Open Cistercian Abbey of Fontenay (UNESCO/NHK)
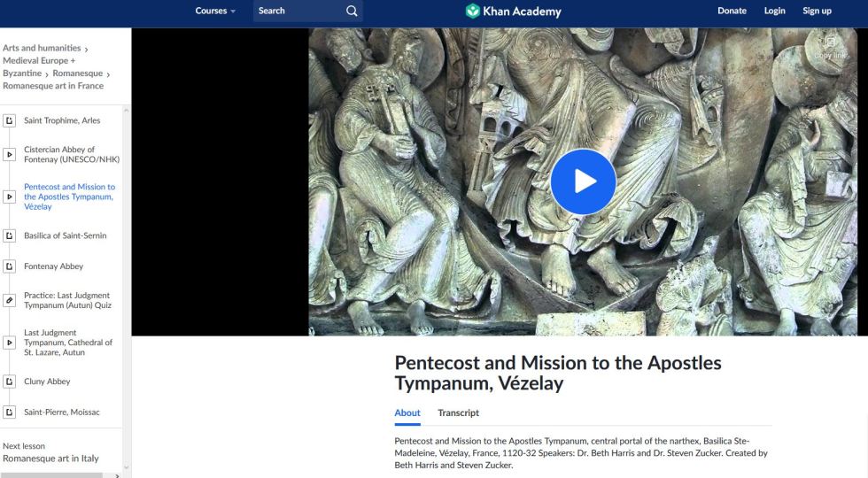The width and height of the screenshot is (868, 478). click(72, 154)
